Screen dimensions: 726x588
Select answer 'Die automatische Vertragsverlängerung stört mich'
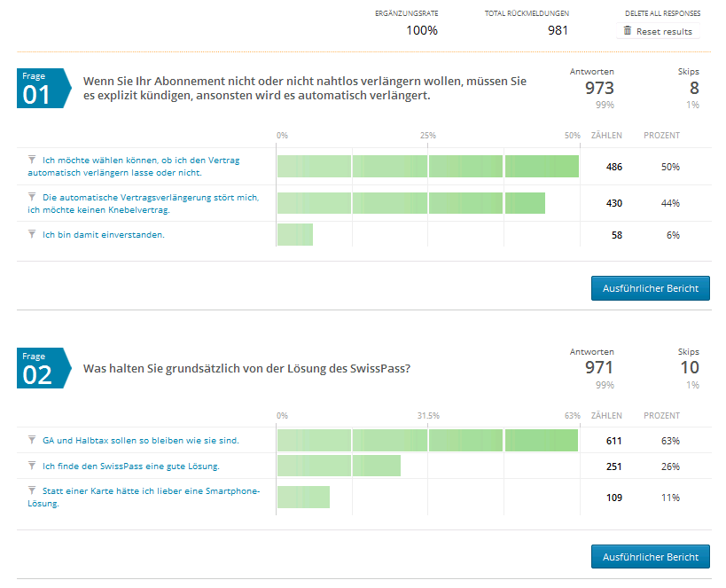144,203
